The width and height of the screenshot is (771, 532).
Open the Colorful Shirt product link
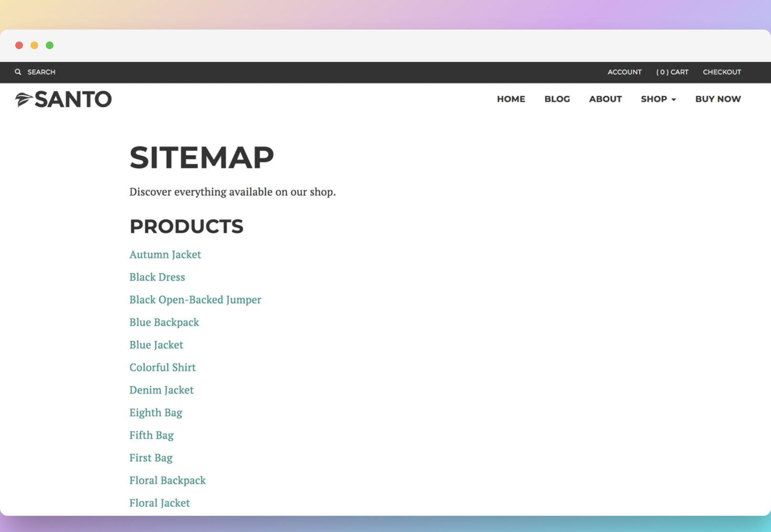[x=162, y=368]
